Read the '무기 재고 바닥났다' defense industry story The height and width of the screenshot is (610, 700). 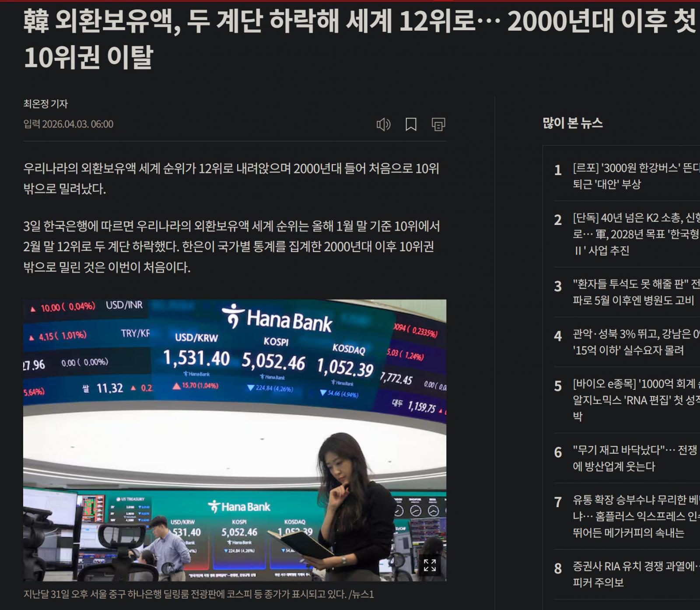[x=634, y=458]
